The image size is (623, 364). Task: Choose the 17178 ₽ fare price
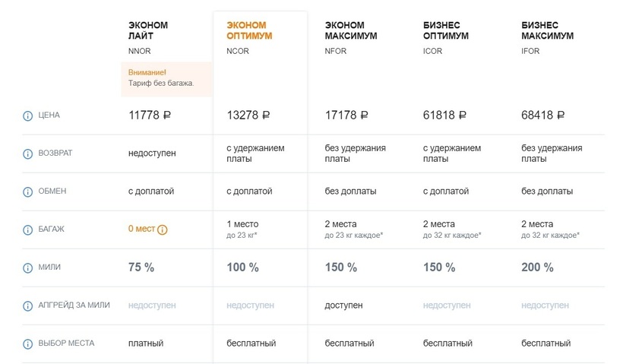[x=346, y=116]
